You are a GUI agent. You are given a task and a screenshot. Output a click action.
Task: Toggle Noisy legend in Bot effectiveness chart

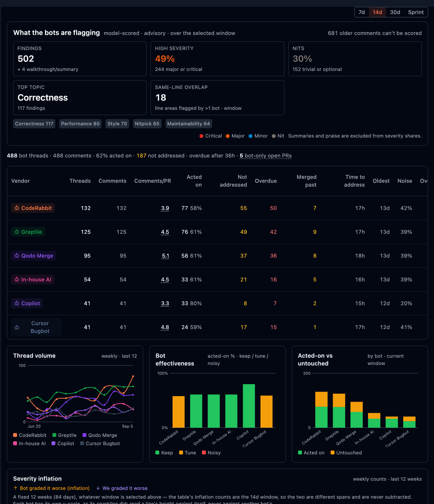pyautogui.click(x=211, y=453)
